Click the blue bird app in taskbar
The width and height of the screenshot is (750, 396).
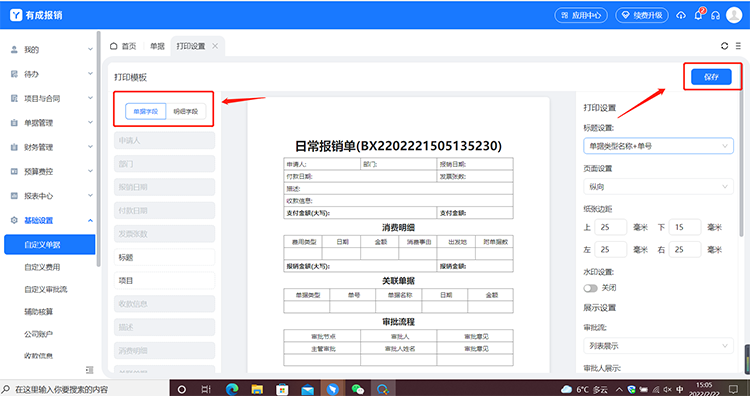click(x=332, y=389)
